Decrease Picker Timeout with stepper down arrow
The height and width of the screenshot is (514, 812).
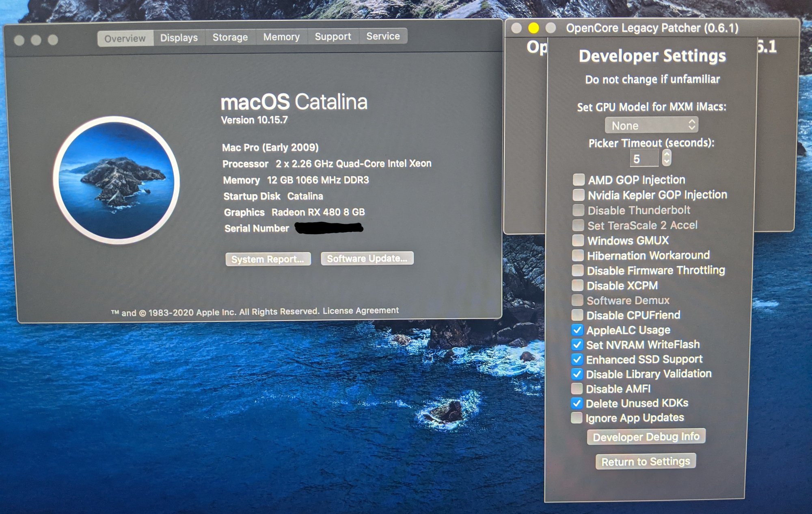point(667,162)
